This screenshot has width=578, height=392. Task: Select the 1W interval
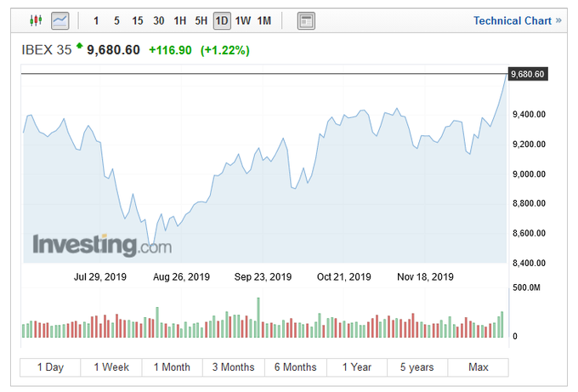243,20
